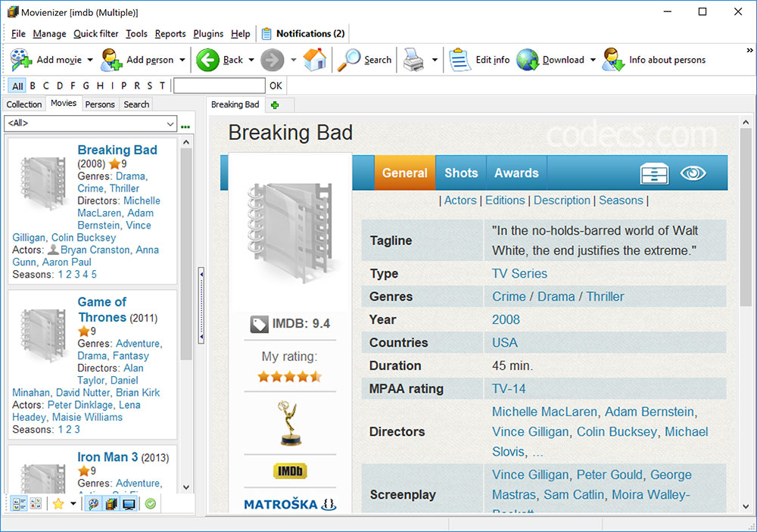
Task: Add a new tab with the green plus
Action: pyautogui.click(x=275, y=104)
